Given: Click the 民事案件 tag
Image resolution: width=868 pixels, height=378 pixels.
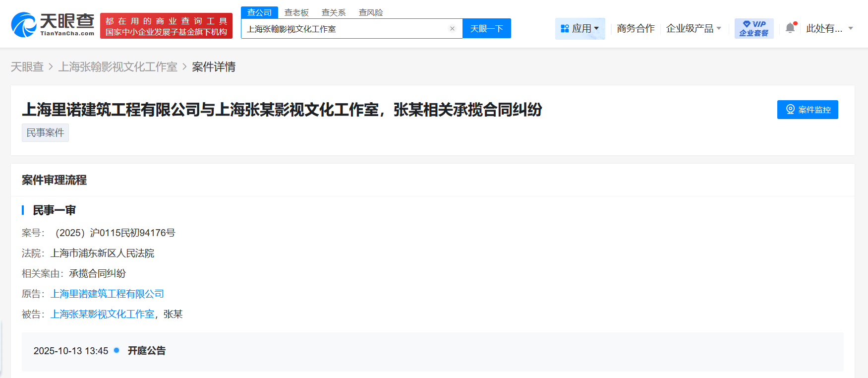Looking at the screenshot, I should [x=45, y=132].
